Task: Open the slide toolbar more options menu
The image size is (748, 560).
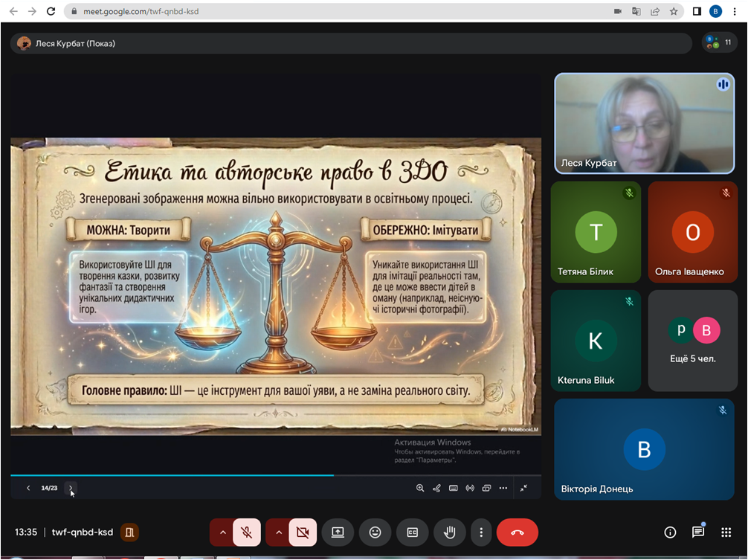Action: [x=503, y=489]
